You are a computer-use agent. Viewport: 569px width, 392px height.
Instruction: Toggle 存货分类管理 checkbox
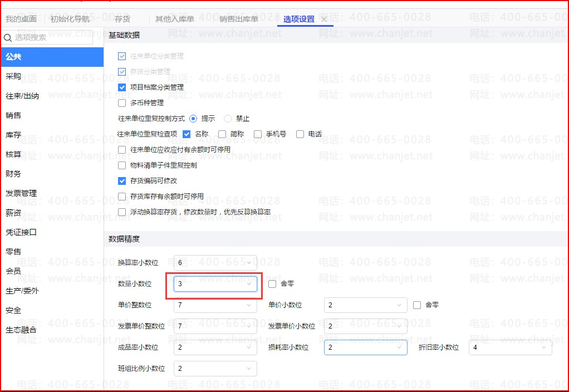point(122,72)
